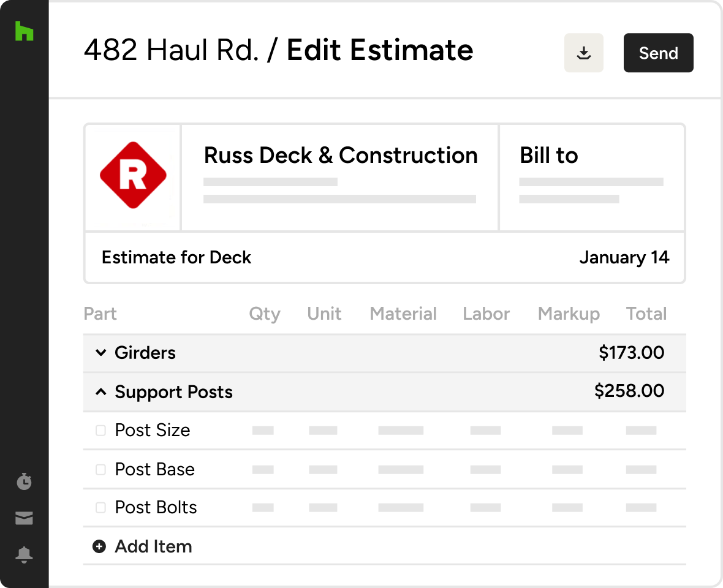Click the plus icon next to Add Item
The height and width of the screenshot is (588, 723).
tap(99, 546)
